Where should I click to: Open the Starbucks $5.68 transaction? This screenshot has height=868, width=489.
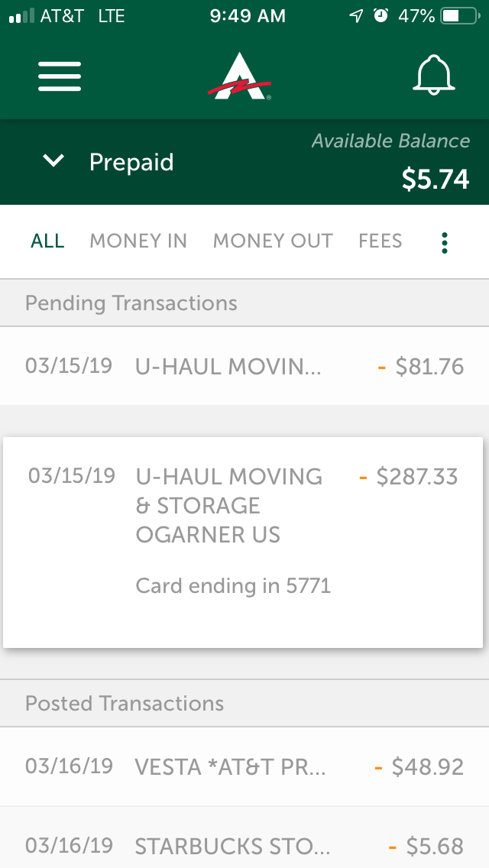pos(244,846)
